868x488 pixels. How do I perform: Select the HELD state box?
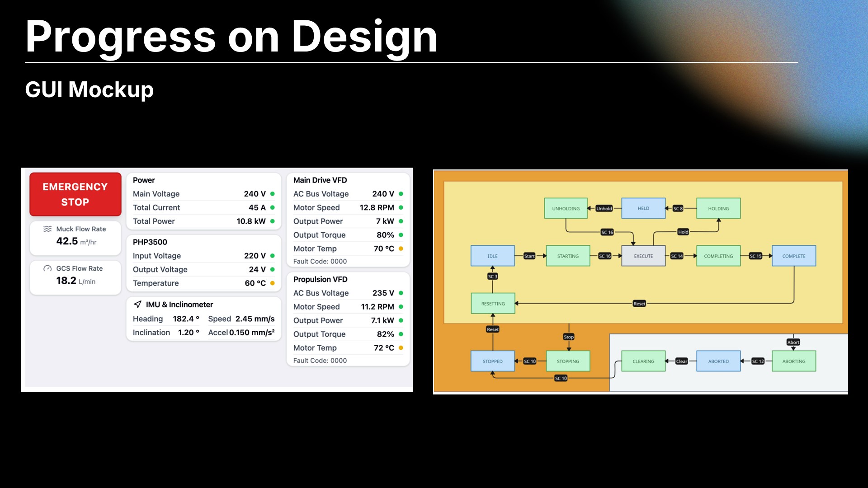[643, 208]
